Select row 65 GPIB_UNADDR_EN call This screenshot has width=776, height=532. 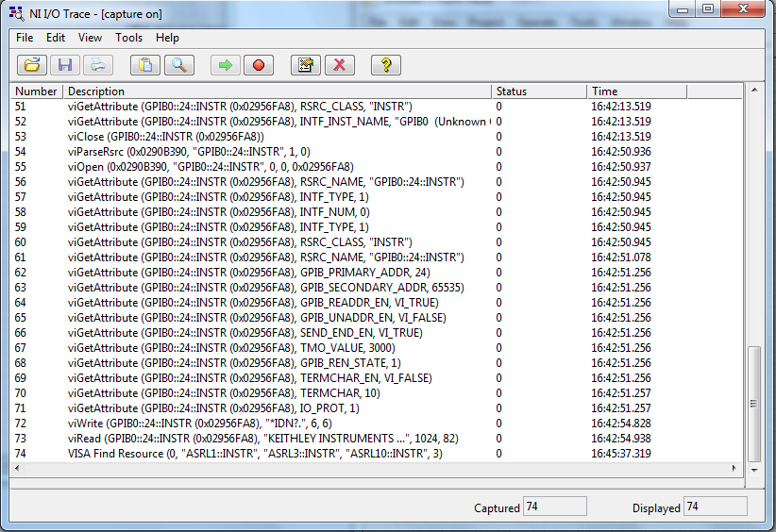(x=376, y=318)
